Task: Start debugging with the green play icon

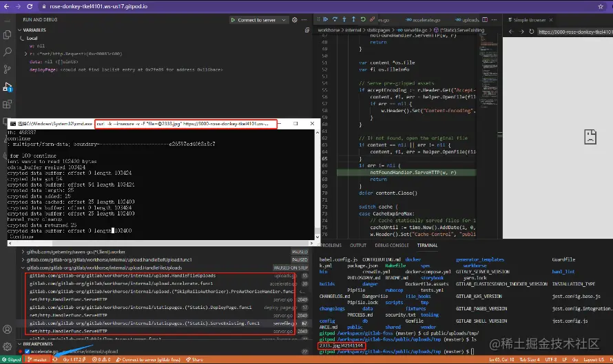Action: pos(233,20)
